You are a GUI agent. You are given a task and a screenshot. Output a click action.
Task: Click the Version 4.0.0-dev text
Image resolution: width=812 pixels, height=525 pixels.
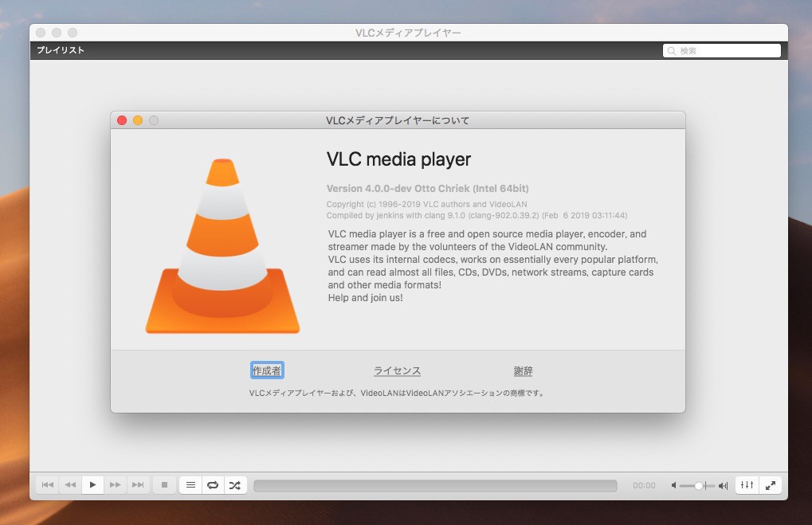(427, 189)
